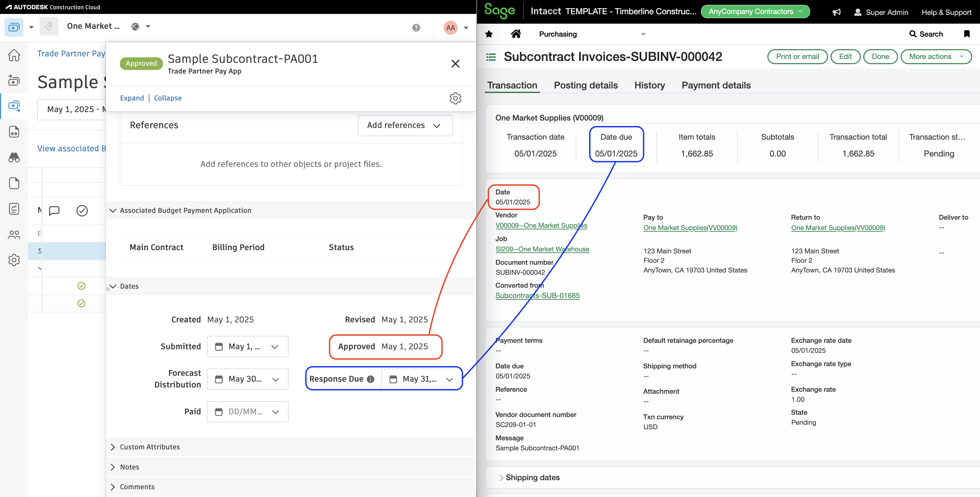Collapse the Dates section
The image size is (980, 497).
(x=113, y=286)
